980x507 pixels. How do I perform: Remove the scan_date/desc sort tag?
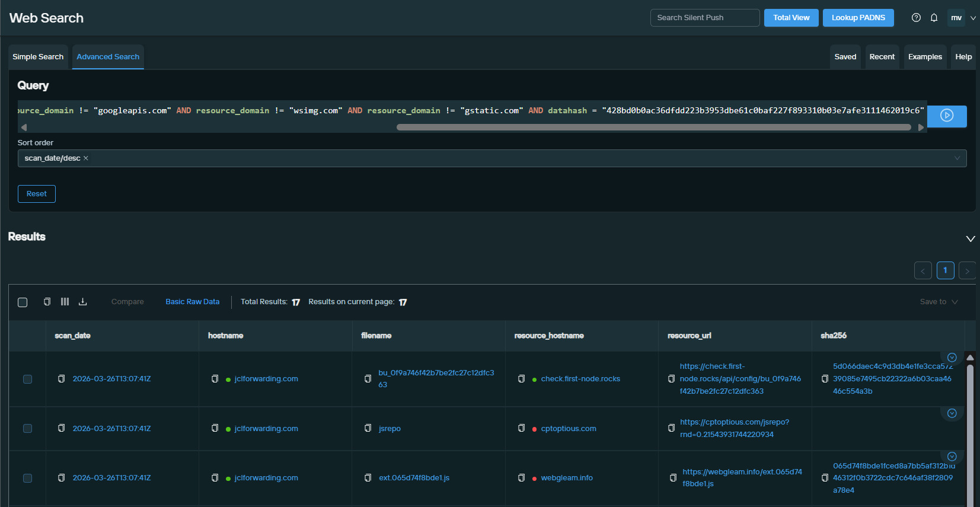[86, 158]
